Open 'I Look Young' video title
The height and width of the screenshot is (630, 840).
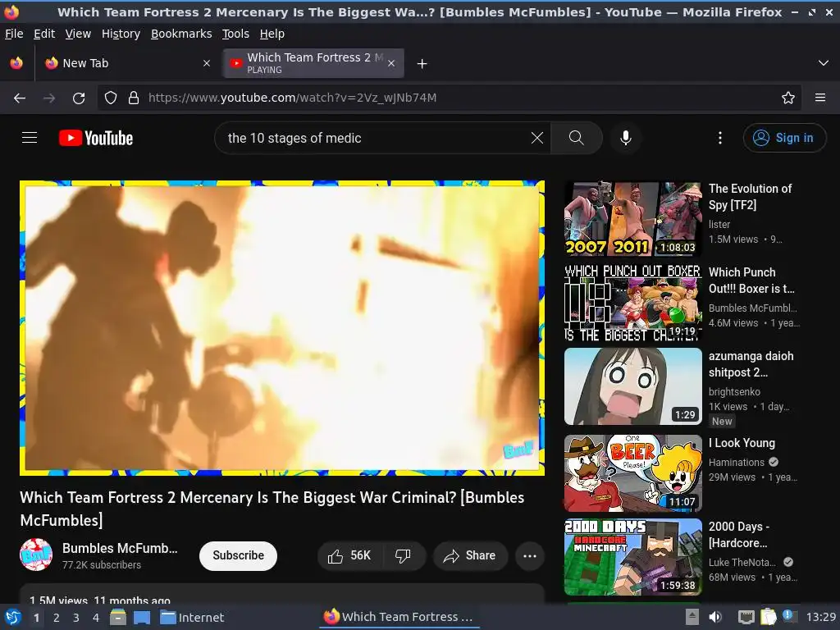click(x=742, y=443)
